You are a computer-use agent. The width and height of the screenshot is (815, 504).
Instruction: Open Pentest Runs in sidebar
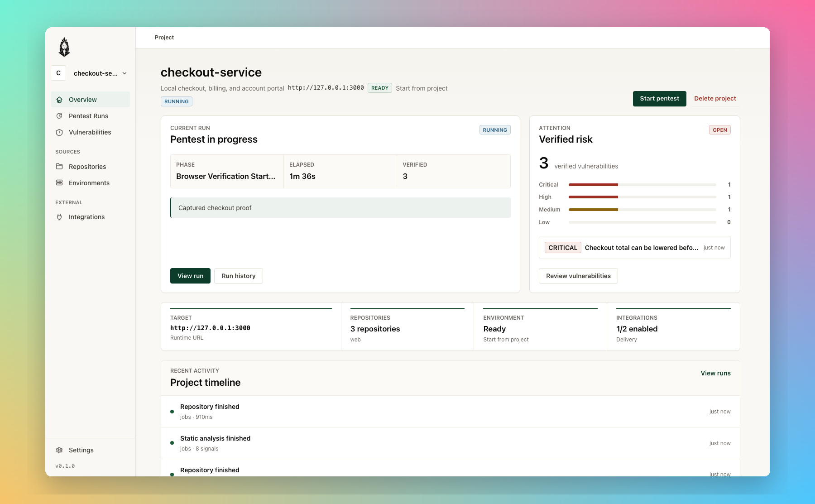pos(90,116)
